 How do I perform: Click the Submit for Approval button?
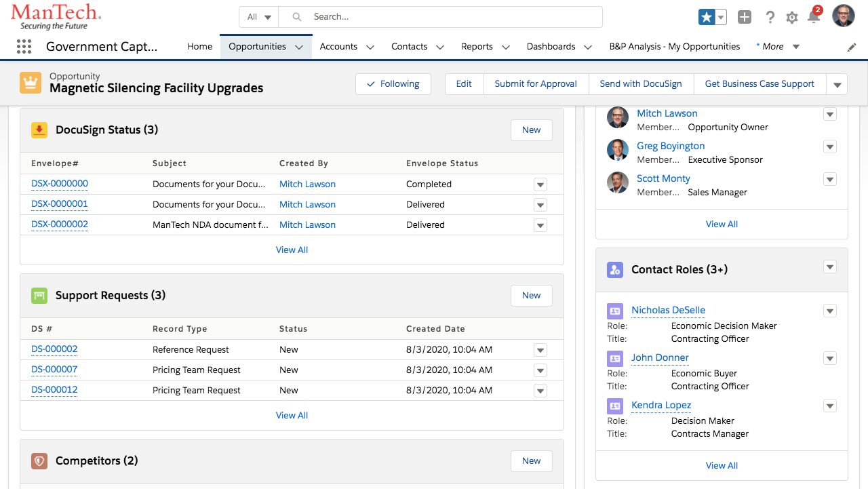click(x=535, y=84)
